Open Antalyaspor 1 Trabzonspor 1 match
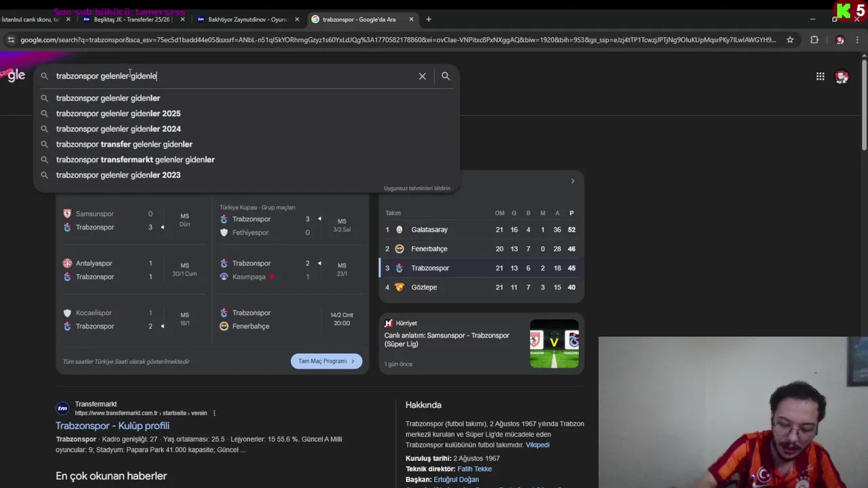 pyautogui.click(x=134, y=270)
